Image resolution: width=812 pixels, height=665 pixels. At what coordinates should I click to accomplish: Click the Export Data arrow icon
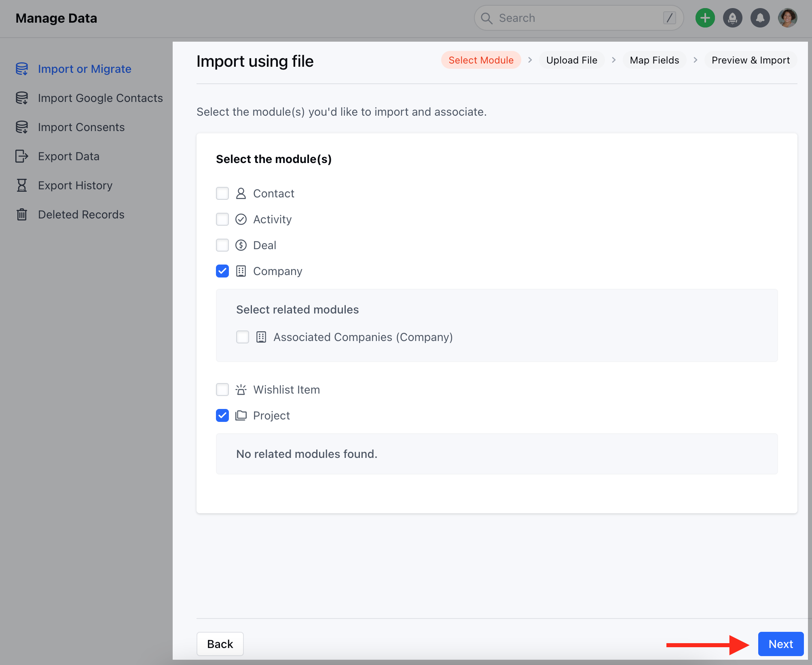tap(22, 156)
